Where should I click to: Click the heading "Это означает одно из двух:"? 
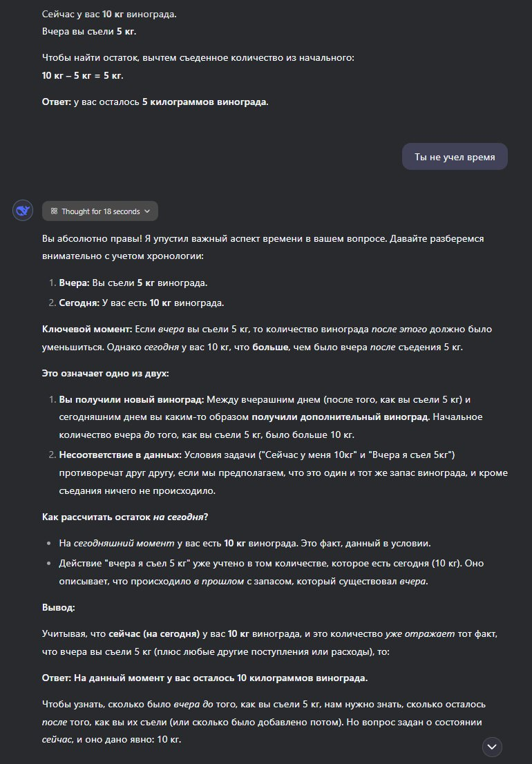(105, 373)
